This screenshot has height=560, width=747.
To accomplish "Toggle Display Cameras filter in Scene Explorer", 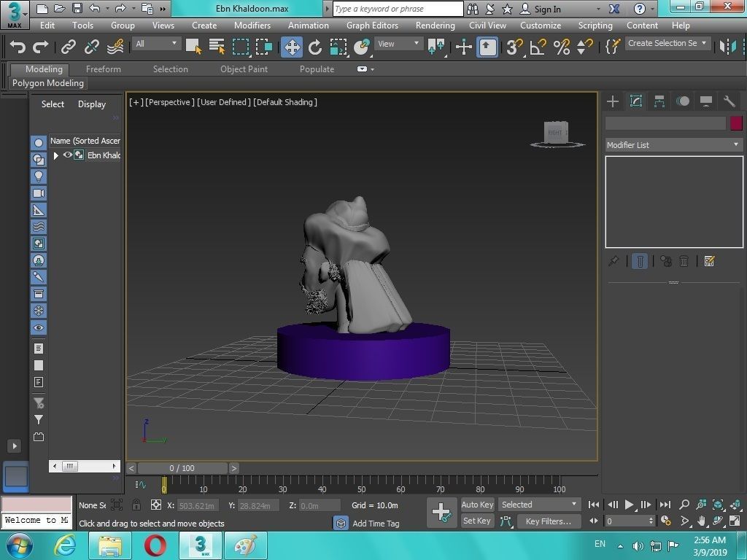I will pyautogui.click(x=39, y=192).
